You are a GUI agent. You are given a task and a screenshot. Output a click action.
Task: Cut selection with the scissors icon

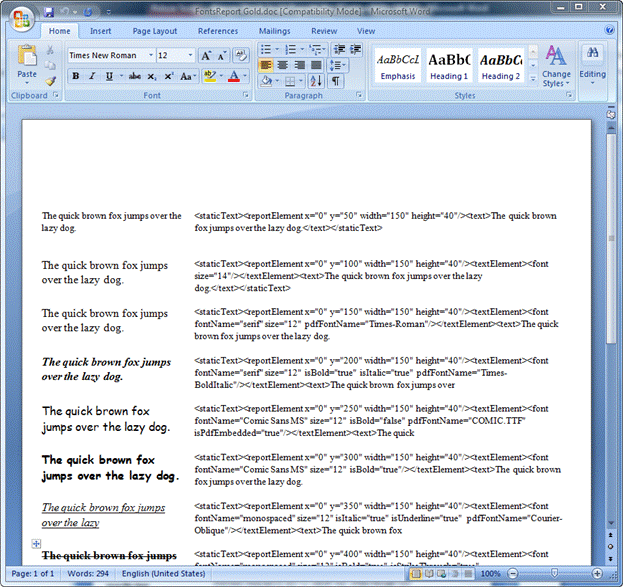point(50,50)
